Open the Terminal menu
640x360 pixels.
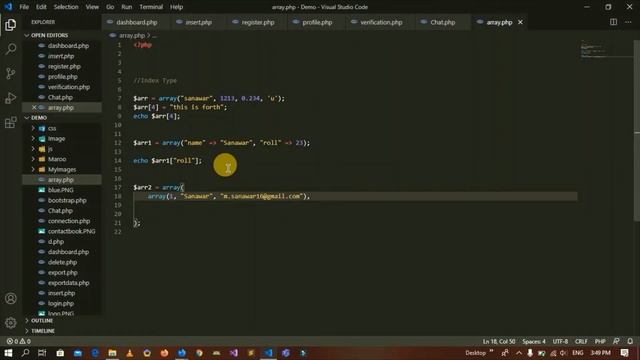(151, 7)
